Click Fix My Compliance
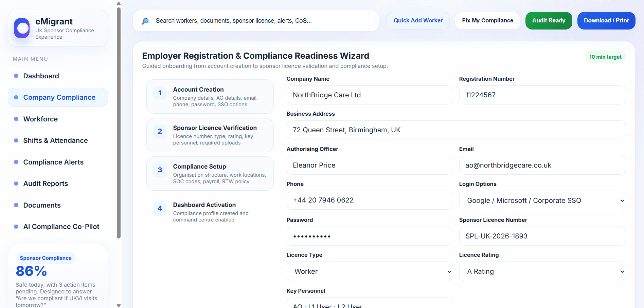The height and width of the screenshot is (308, 644). point(487,21)
